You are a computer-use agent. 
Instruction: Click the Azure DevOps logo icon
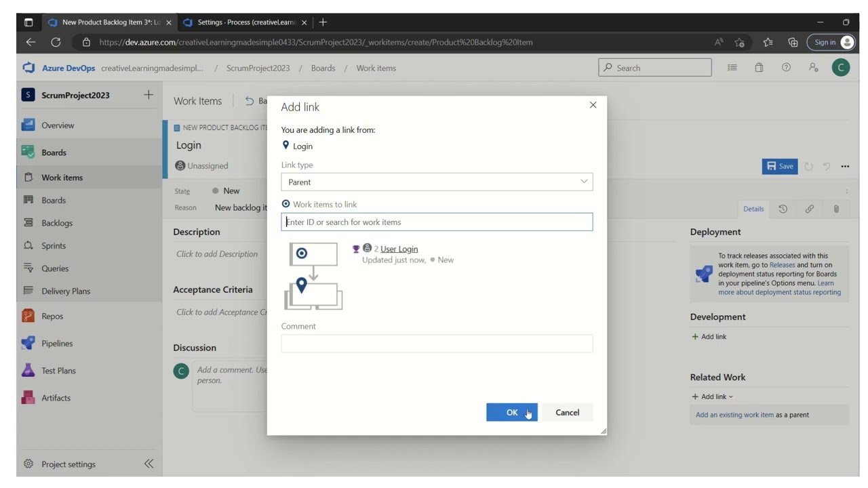coord(28,68)
